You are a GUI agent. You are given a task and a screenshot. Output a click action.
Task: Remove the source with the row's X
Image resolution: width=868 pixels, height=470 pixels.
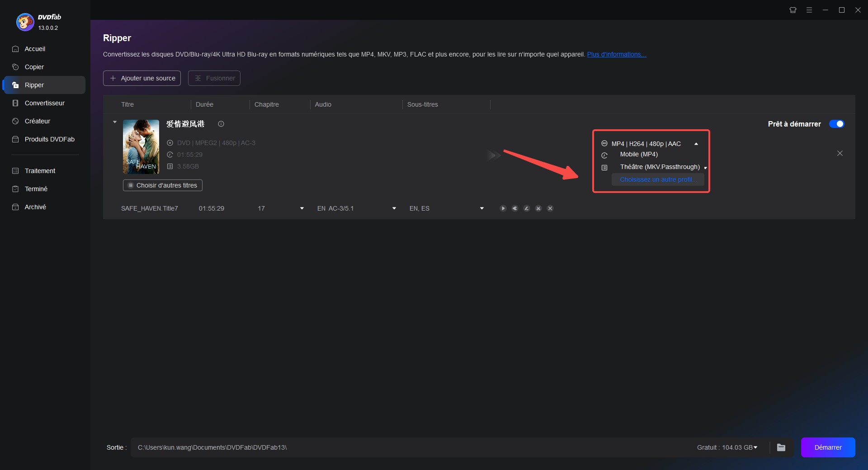coord(840,153)
